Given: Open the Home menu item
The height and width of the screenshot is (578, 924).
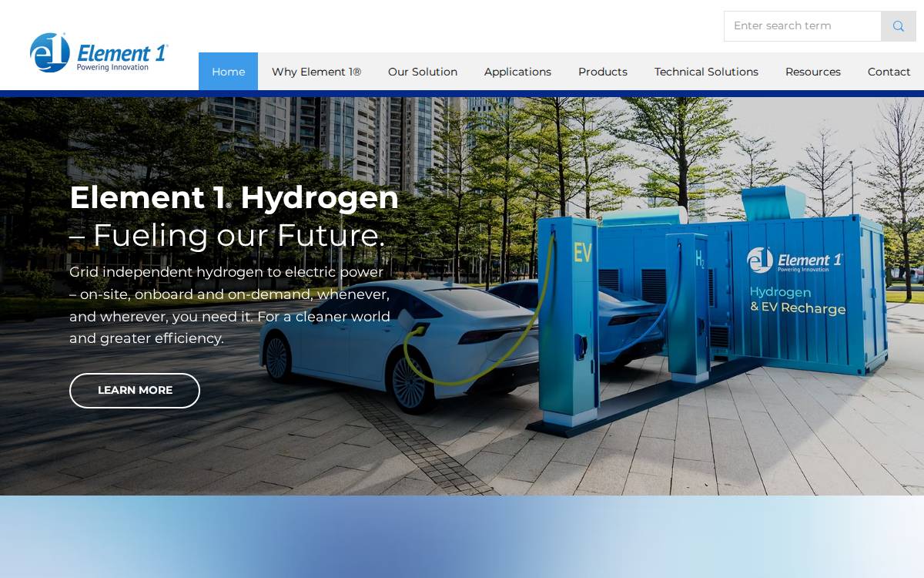Looking at the screenshot, I should click(x=228, y=72).
